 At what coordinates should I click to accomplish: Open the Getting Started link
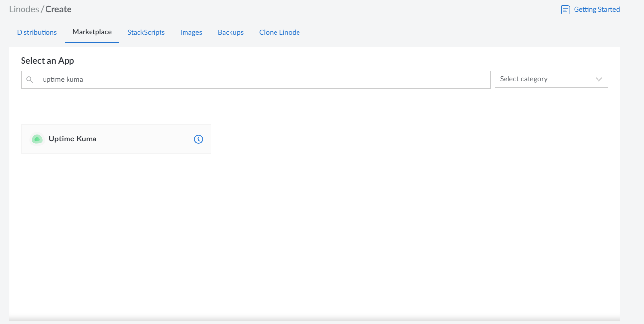[597, 9]
